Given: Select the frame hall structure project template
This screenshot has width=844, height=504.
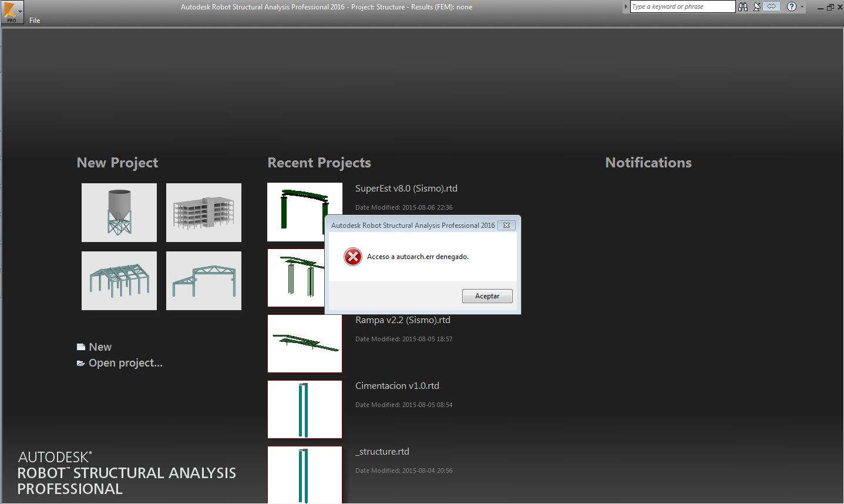Looking at the screenshot, I should tap(119, 281).
